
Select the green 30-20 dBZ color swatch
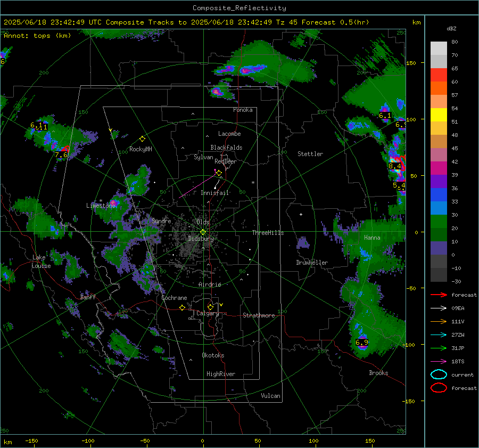point(439,221)
